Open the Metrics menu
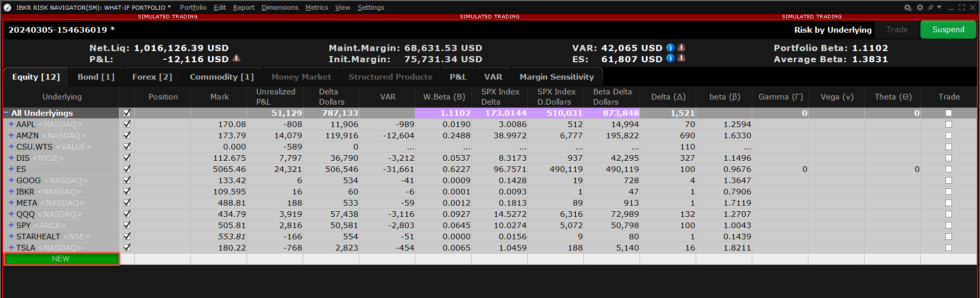 click(x=316, y=8)
